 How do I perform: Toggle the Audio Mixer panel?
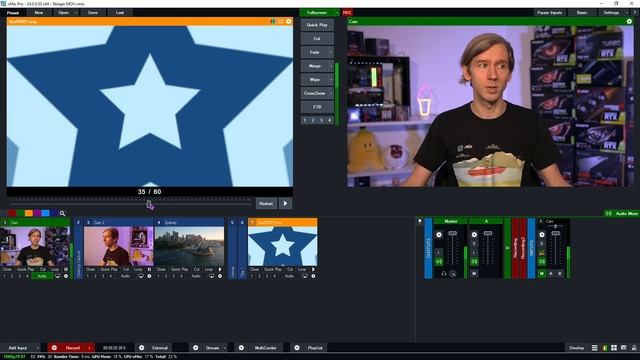(622, 213)
